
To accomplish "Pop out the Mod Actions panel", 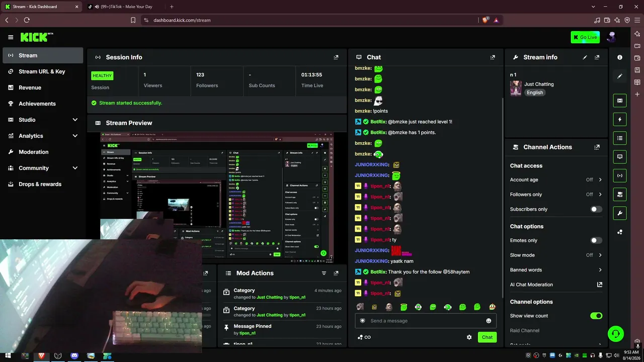I will 336,273.
